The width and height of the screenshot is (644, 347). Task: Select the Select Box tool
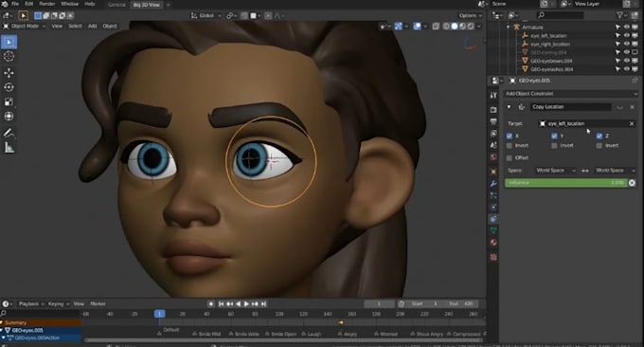(9, 42)
